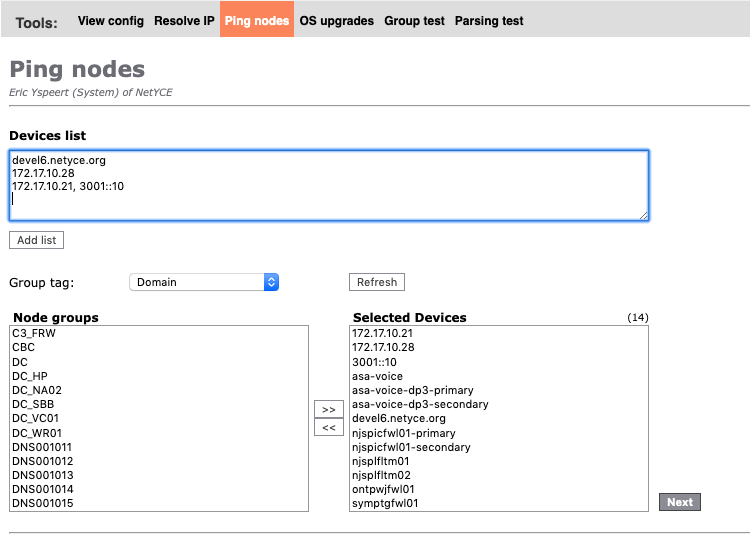Choose DC_HP from Node groups list

pos(29,376)
